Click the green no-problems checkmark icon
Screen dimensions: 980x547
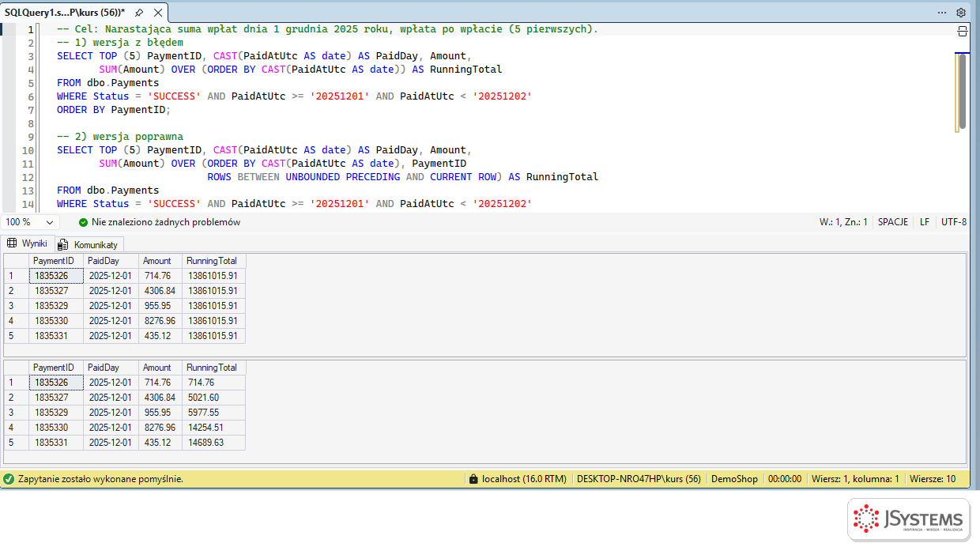click(x=84, y=222)
